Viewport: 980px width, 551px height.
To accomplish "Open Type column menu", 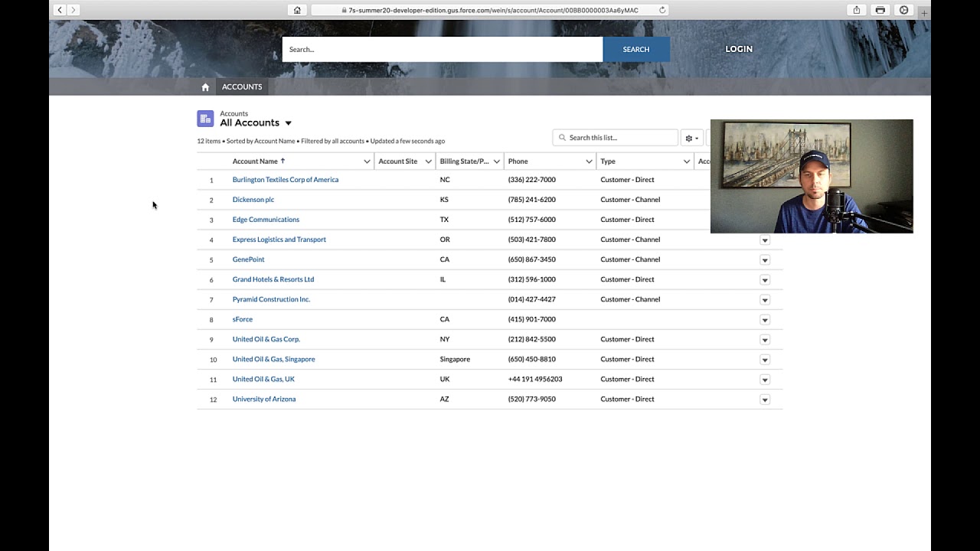I will (x=687, y=161).
